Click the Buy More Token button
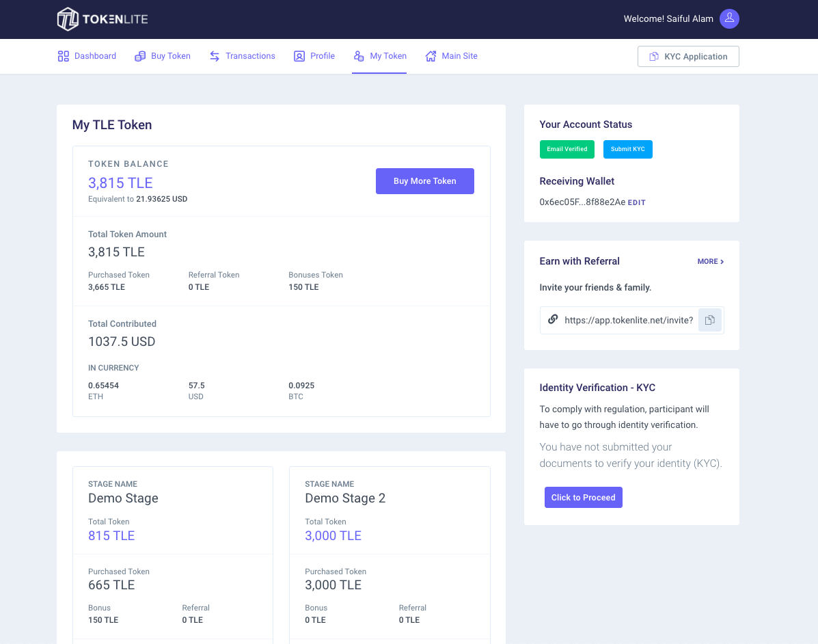The width and height of the screenshot is (818, 644). click(x=424, y=181)
